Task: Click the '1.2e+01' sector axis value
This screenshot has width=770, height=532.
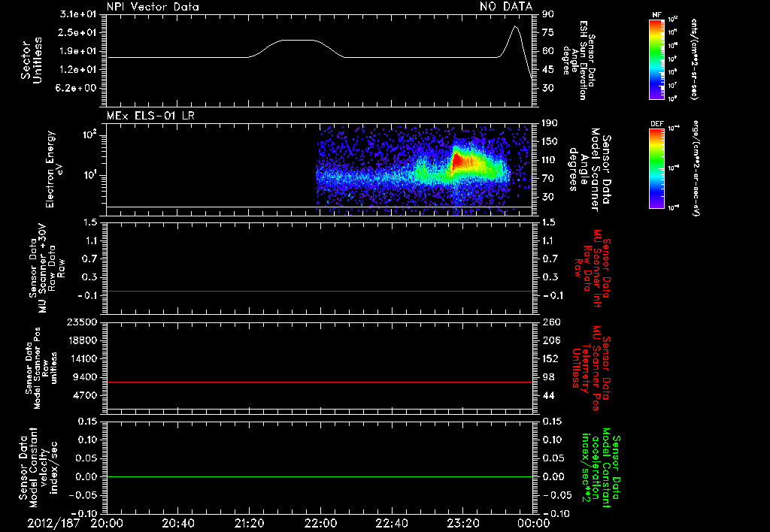Action: [x=78, y=70]
